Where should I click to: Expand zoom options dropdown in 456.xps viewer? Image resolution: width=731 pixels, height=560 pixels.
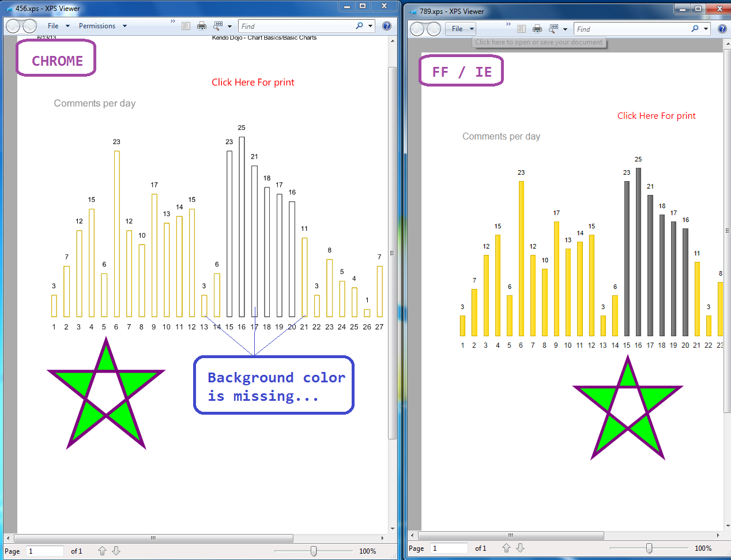[x=229, y=26]
